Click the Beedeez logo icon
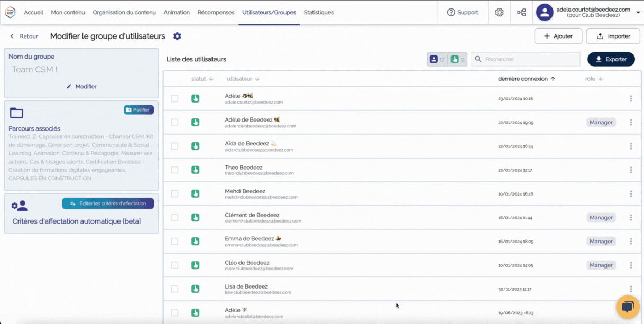644x324 pixels. (11, 12)
